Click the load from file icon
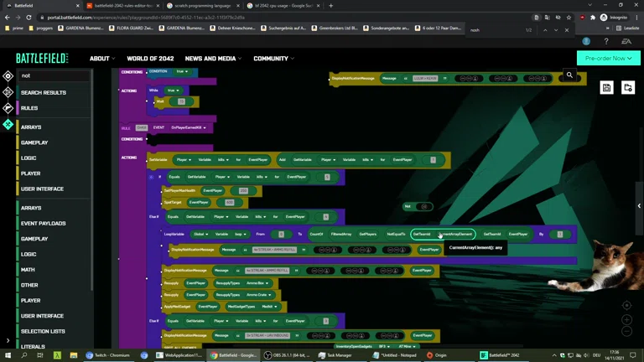Screen dimensions: 644x362 (627, 87)
